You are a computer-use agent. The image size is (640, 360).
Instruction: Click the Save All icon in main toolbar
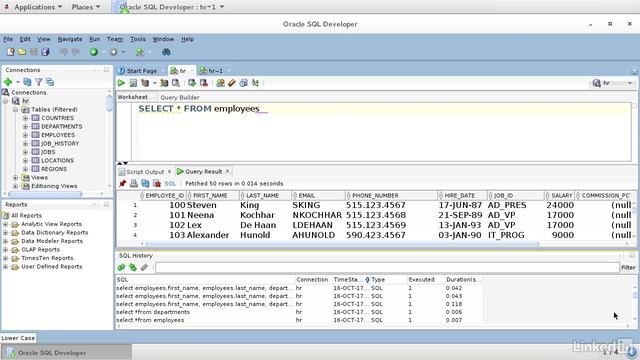pyautogui.click(x=45, y=52)
